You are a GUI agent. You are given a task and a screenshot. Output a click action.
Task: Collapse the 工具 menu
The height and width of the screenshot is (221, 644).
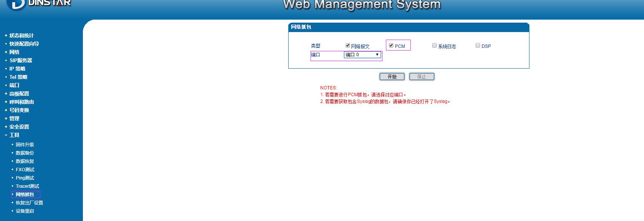[x=14, y=135]
